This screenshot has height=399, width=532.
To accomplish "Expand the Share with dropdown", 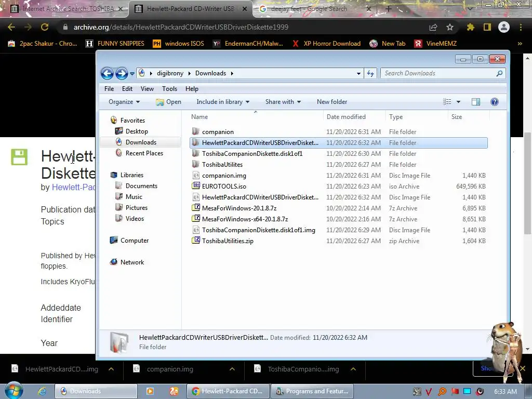I will 283,102.
